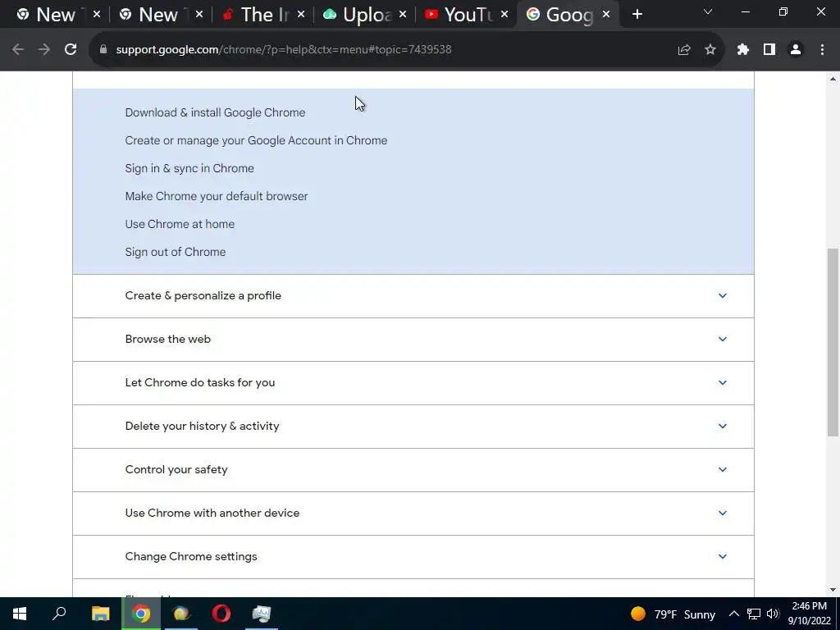Reload the current page
The width and height of the screenshot is (840, 630).
(x=71, y=49)
